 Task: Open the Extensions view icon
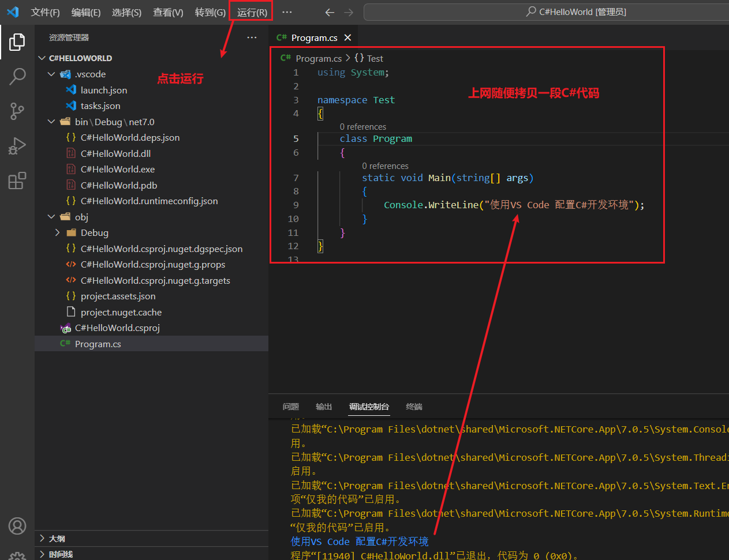click(x=17, y=181)
